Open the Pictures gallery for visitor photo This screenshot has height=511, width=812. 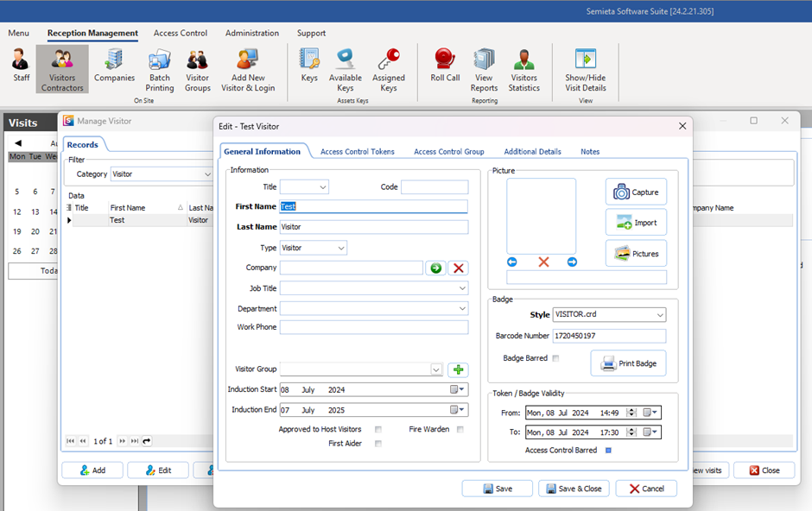[637, 253]
